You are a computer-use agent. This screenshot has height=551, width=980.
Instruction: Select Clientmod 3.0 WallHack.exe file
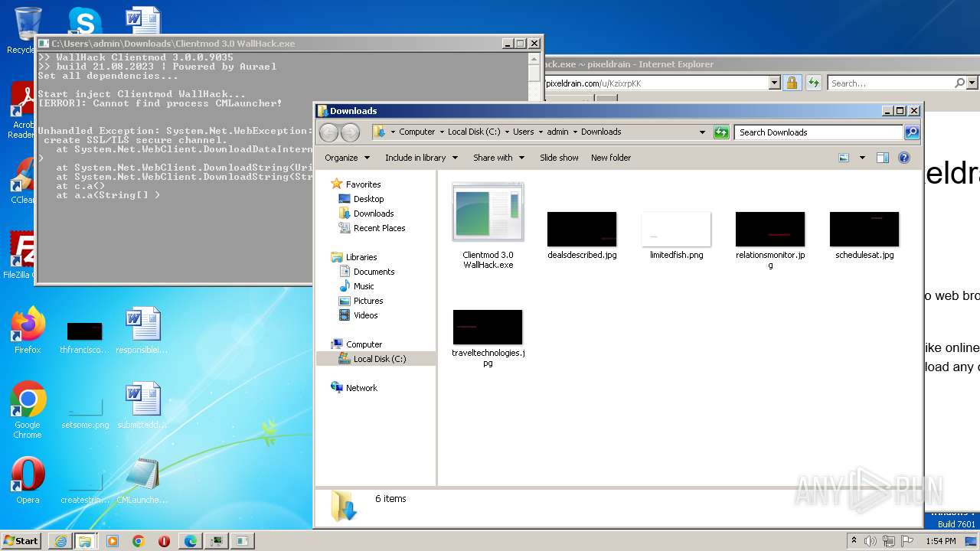coord(488,227)
